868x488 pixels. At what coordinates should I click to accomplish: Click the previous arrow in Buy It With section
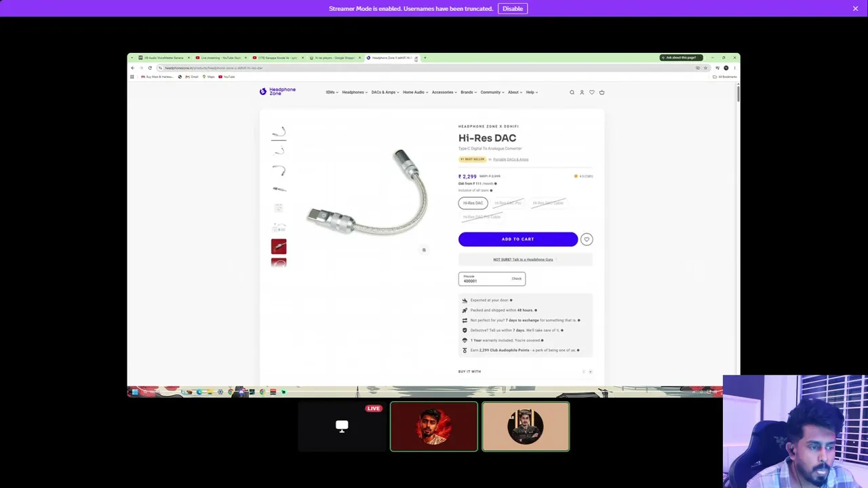click(583, 371)
